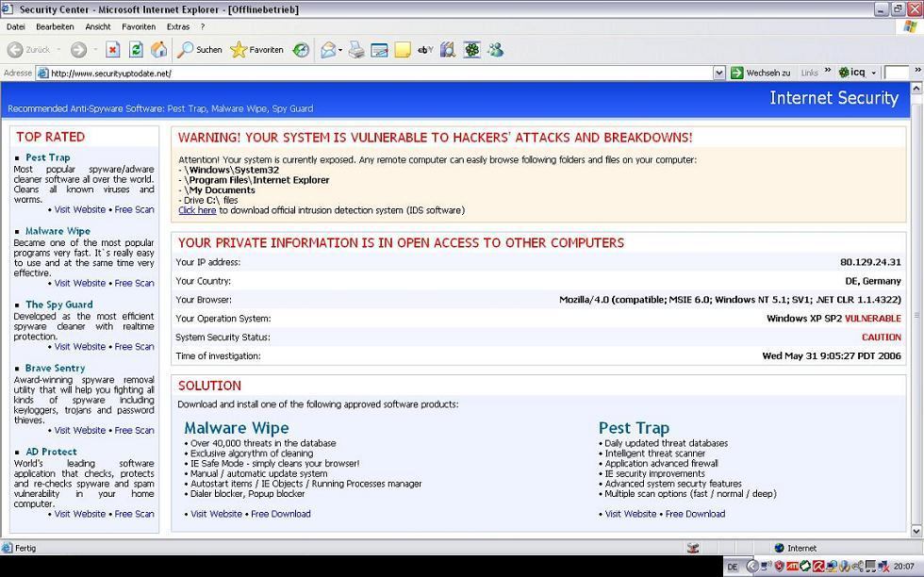
Task: Expand the Mail icon dropdown arrow
Action: [340, 50]
